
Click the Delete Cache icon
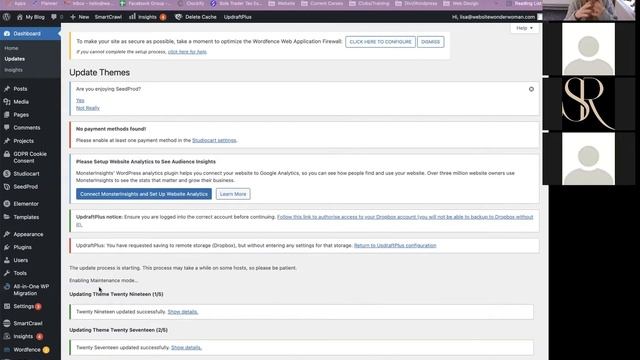pyautogui.click(x=178, y=17)
